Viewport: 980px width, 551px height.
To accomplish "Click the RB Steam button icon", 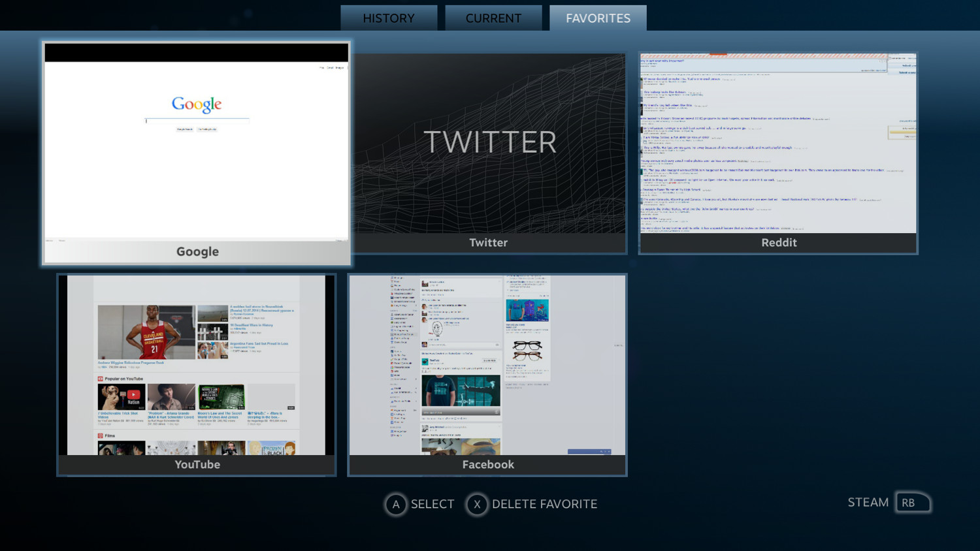I will pos(913,503).
